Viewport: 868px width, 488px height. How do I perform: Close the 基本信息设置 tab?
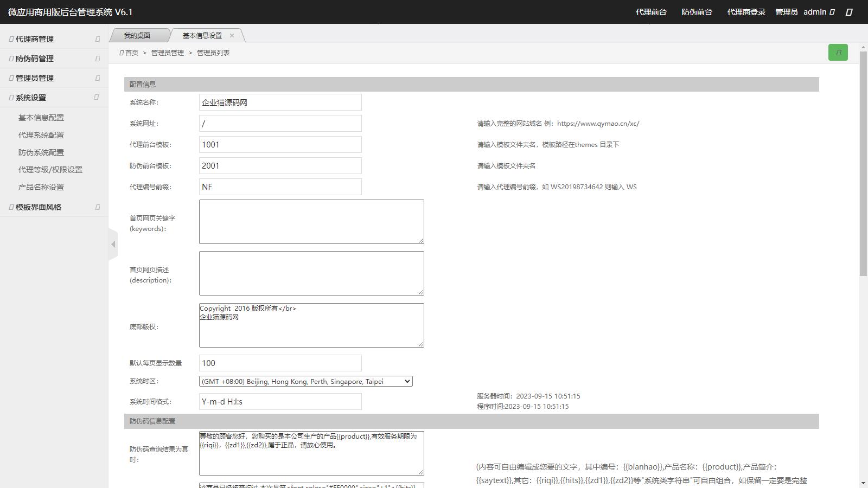click(232, 36)
